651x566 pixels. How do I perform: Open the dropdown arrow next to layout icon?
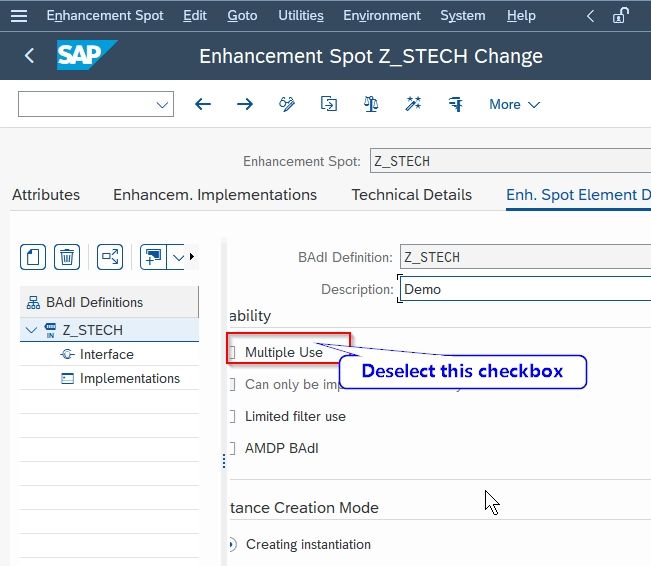(178, 257)
